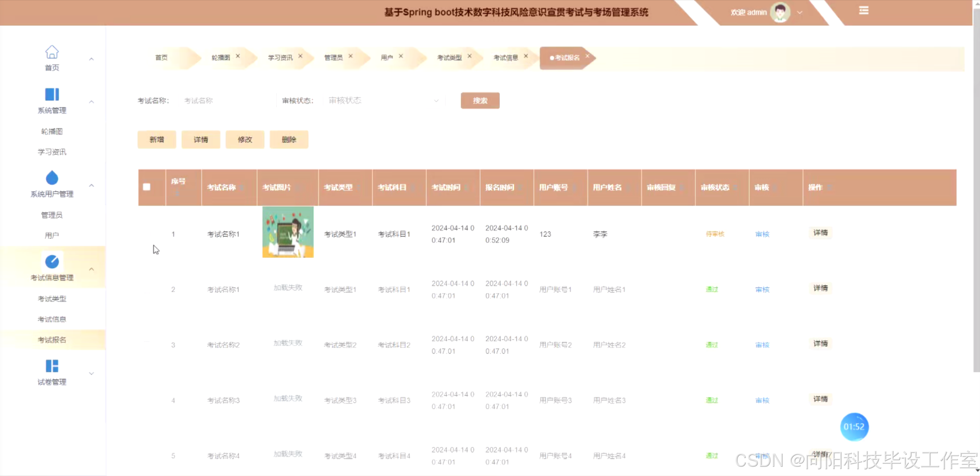Click the home icon in the sidebar
Viewport: 980px width, 476px height.
[52, 52]
